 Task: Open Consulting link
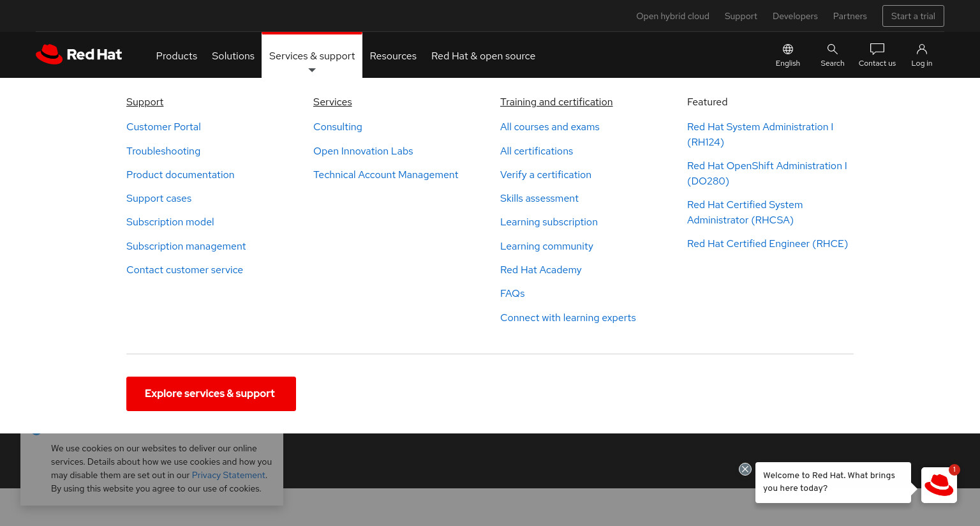tap(338, 126)
